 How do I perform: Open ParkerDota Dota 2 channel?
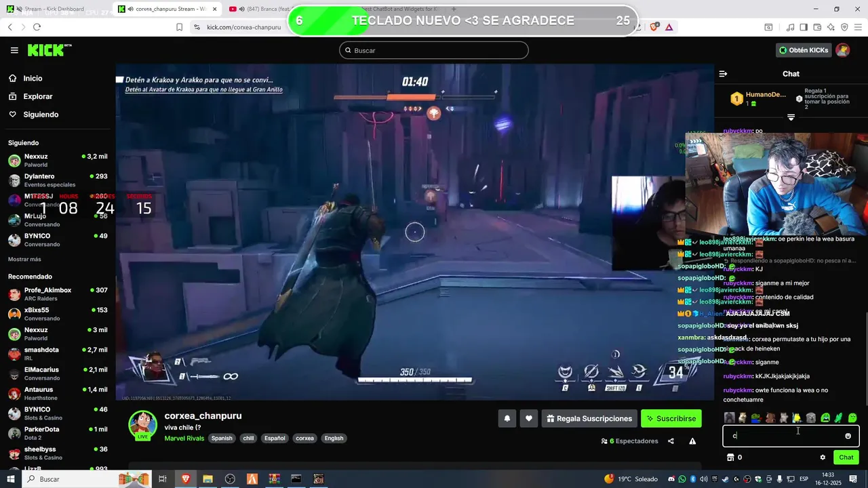pos(58,433)
